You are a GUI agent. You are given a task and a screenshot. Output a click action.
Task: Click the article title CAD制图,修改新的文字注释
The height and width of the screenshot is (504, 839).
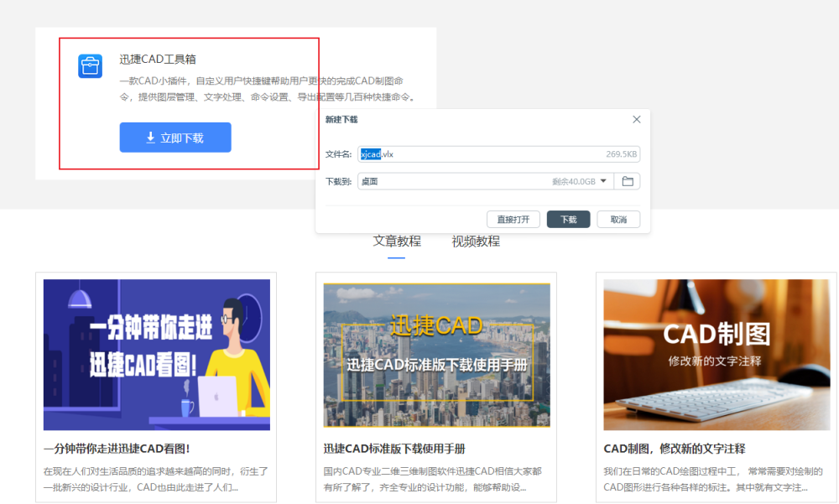[675, 449]
